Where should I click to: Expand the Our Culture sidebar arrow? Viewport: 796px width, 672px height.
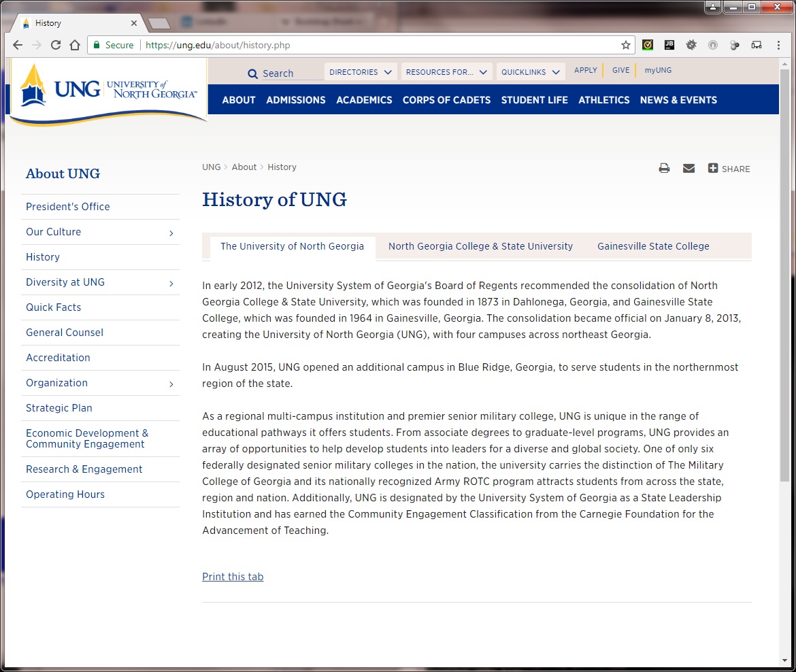coord(171,233)
